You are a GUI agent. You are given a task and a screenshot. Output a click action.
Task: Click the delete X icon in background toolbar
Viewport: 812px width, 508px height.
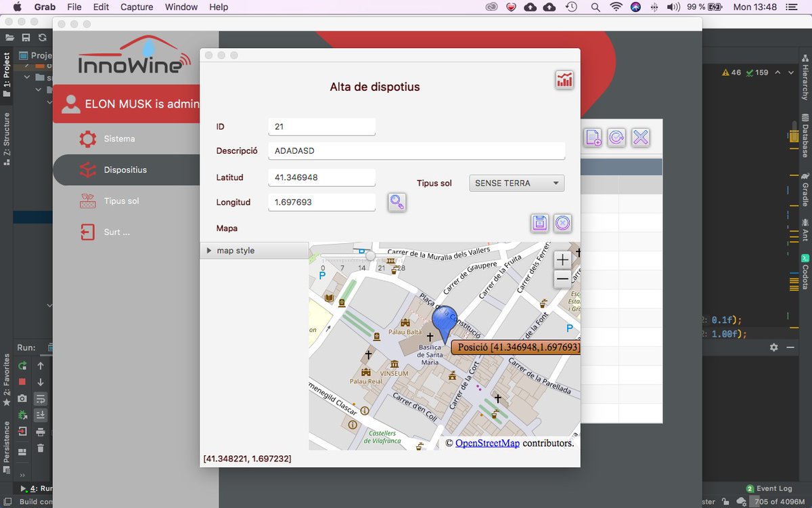[x=641, y=137]
